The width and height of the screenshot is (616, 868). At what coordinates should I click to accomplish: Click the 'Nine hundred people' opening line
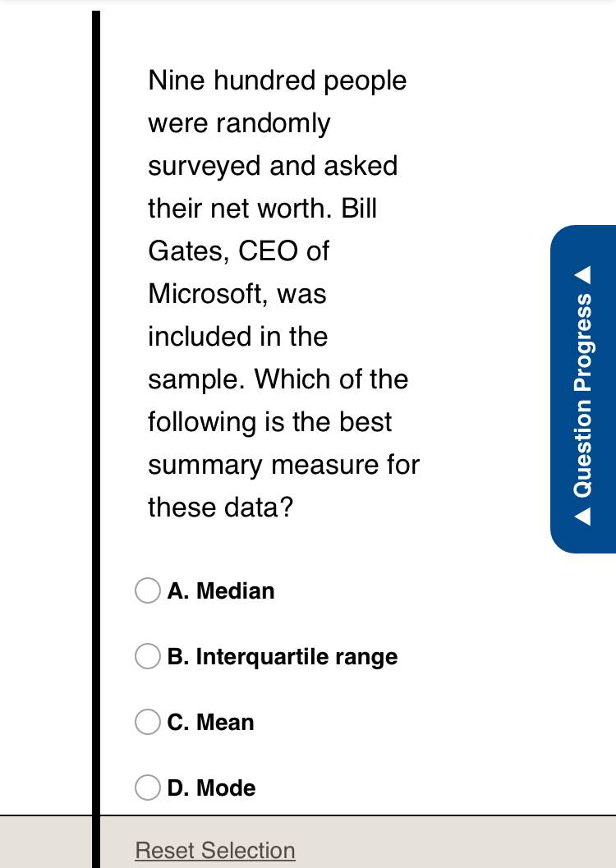tap(278, 80)
